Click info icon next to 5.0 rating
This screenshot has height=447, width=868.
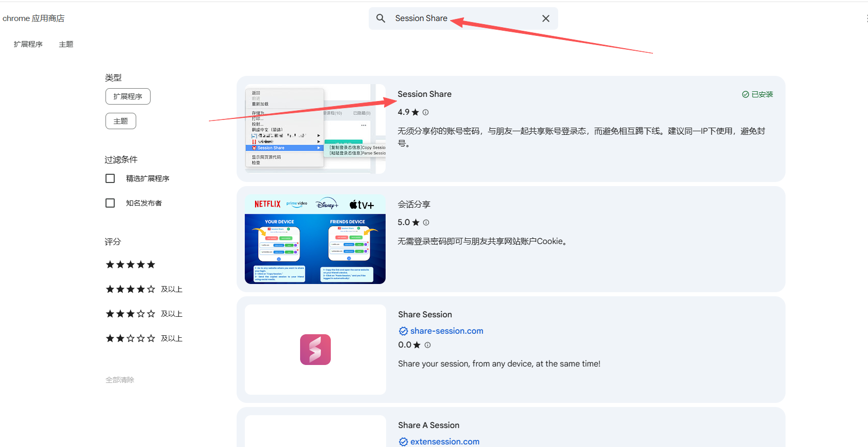426,222
